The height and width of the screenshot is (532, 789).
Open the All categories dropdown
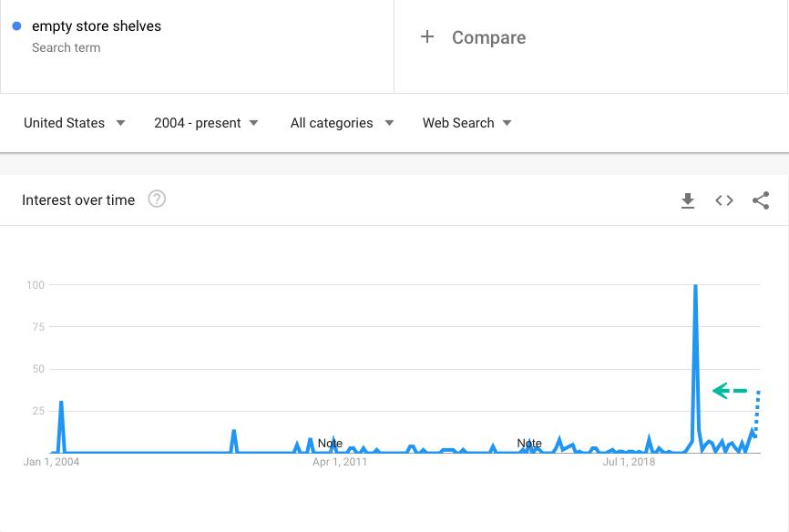[342, 123]
